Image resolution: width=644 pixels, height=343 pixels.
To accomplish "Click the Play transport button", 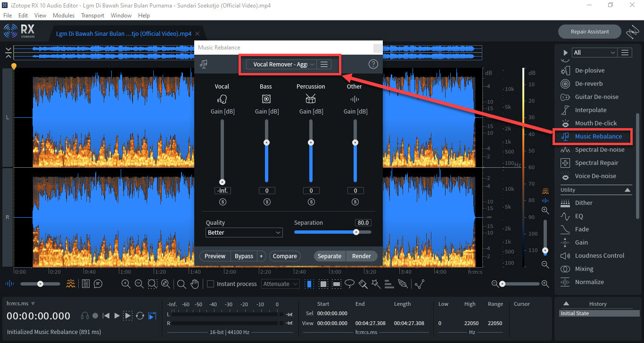I will (117, 316).
